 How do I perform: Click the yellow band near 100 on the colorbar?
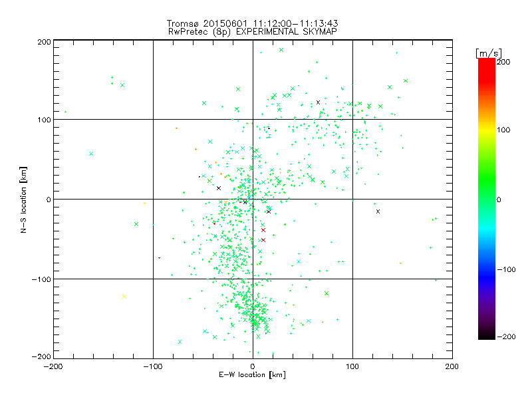click(487, 130)
